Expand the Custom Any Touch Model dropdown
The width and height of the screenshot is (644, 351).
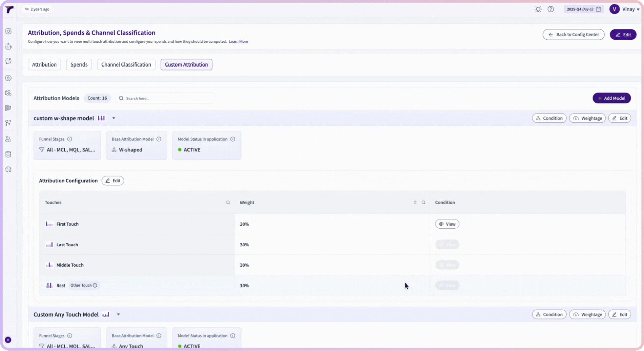click(x=118, y=315)
